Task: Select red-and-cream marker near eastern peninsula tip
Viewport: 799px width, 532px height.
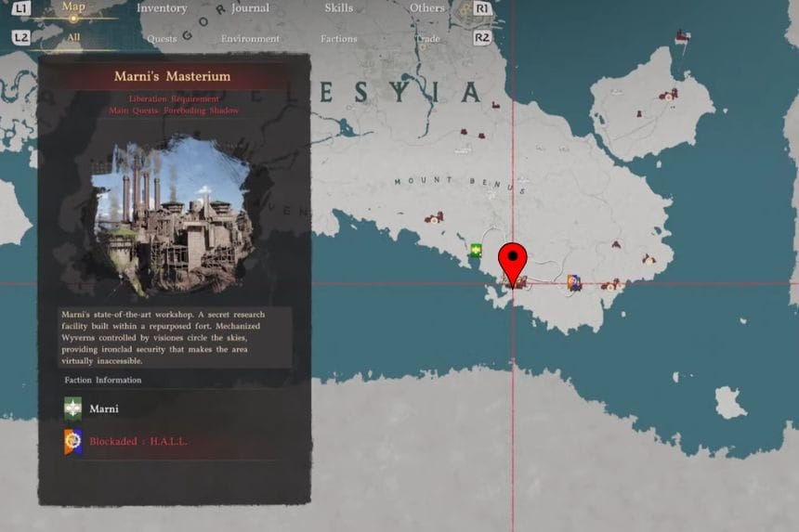Action: click(x=648, y=260)
